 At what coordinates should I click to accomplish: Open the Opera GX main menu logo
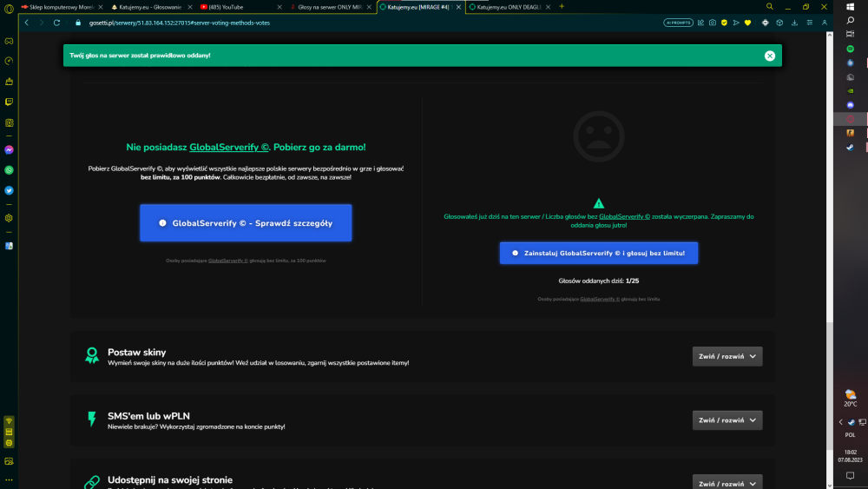click(9, 9)
